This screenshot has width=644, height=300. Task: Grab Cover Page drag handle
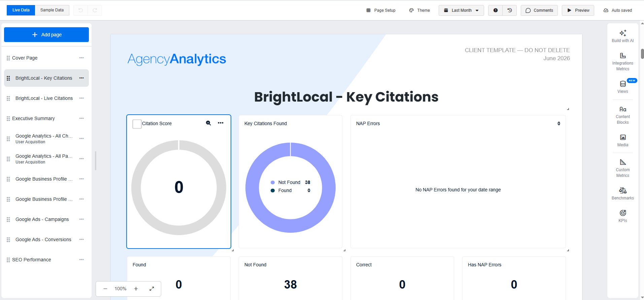[x=8, y=58]
